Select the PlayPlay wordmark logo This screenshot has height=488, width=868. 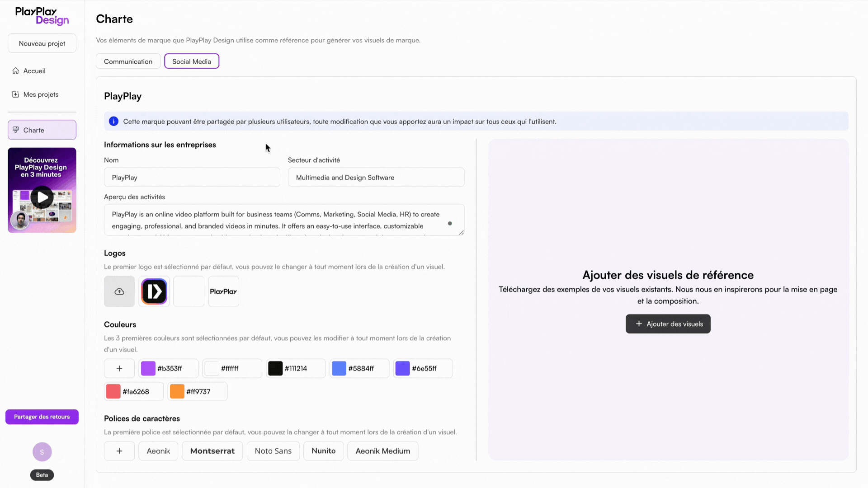pyautogui.click(x=223, y=291)
